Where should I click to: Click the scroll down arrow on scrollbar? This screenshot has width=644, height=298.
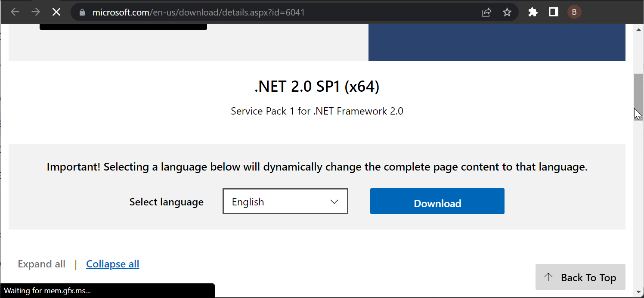click(x=638, y=292)
